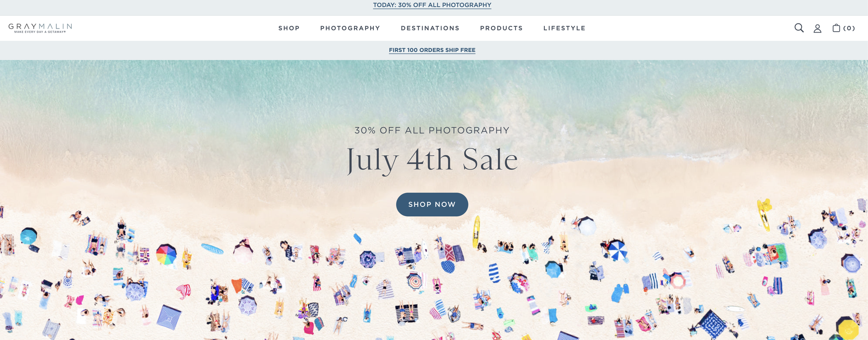Open the PHOTOGRAPHY menu
Viewport: 868px width, 340px height.
click(350, 28)
